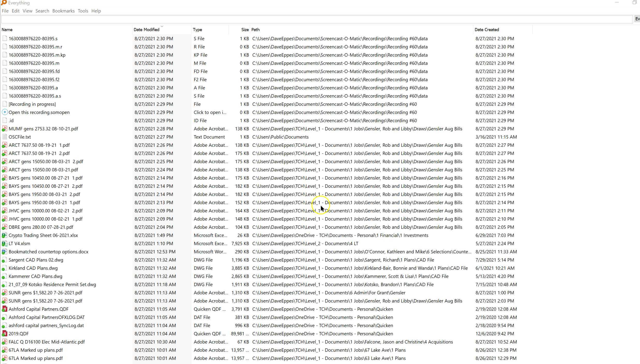Click the DWG icon beside Sargent CAD Plans 02.dwg
Image resolution: width=640 pixels, height=364 pixels.
coord(4,260)
